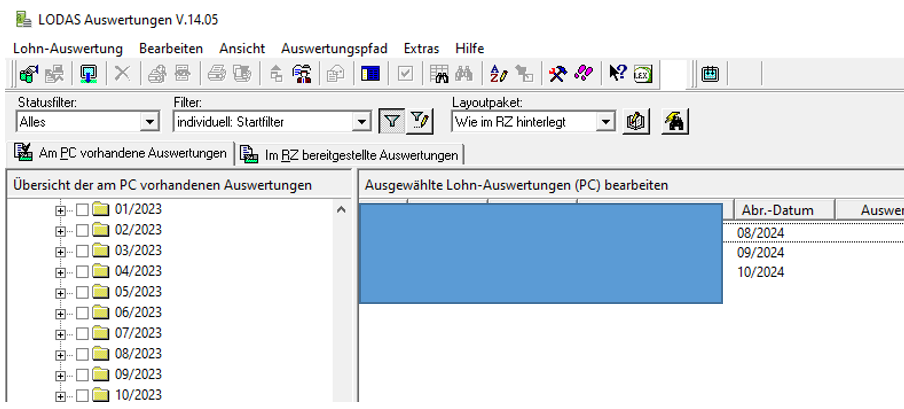This screenshot has width=904, height=409.
Task: Open the Auswertungspfad menu
Action: 334,48
